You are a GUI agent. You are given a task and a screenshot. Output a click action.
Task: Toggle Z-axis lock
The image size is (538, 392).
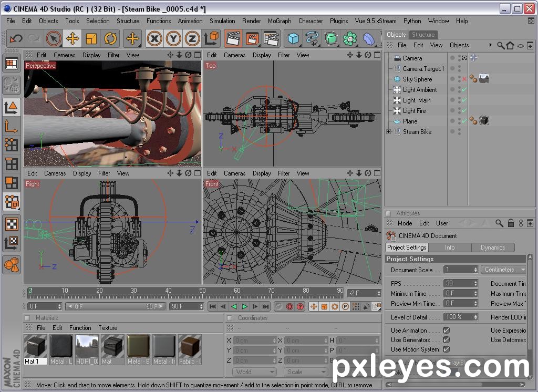(x=192, y=38)
